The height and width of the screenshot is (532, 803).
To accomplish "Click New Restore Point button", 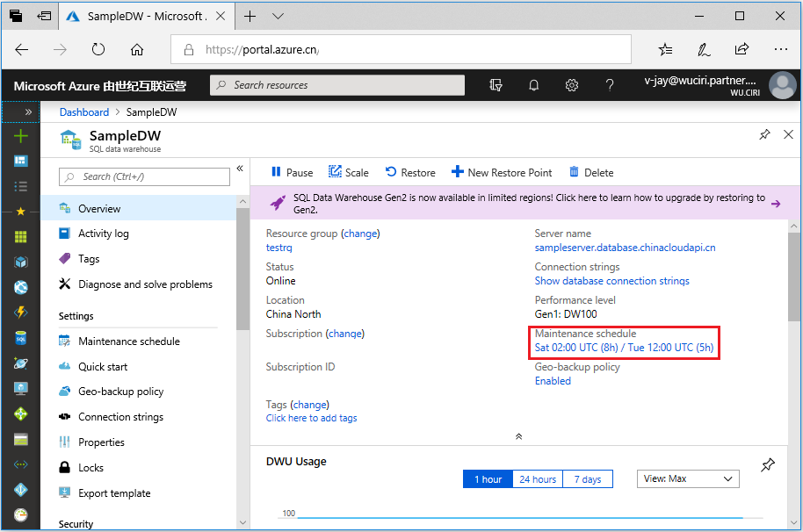I will tap(502, 172).
